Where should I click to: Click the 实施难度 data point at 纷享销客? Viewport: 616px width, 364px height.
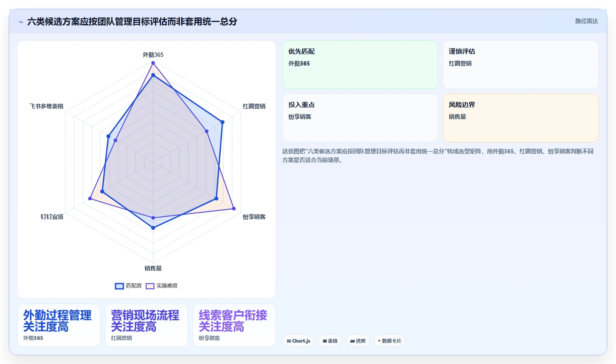[233, 208]
